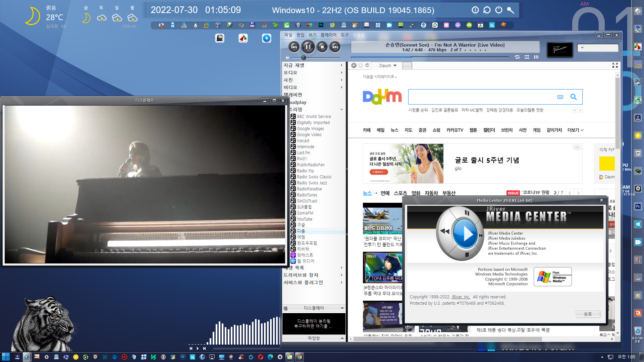Toggle shuffle mode next to seek bar
This screenshot has height=362, width=644.
coord(527,57)
